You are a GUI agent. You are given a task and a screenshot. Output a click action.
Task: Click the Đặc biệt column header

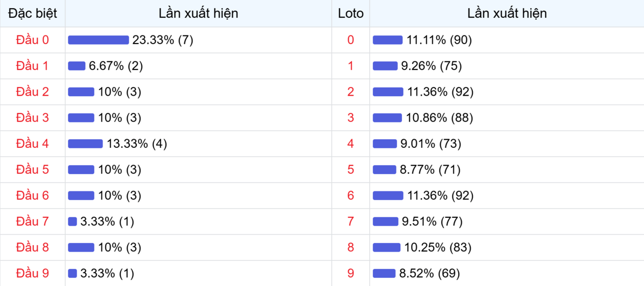(x=32, y=13)
